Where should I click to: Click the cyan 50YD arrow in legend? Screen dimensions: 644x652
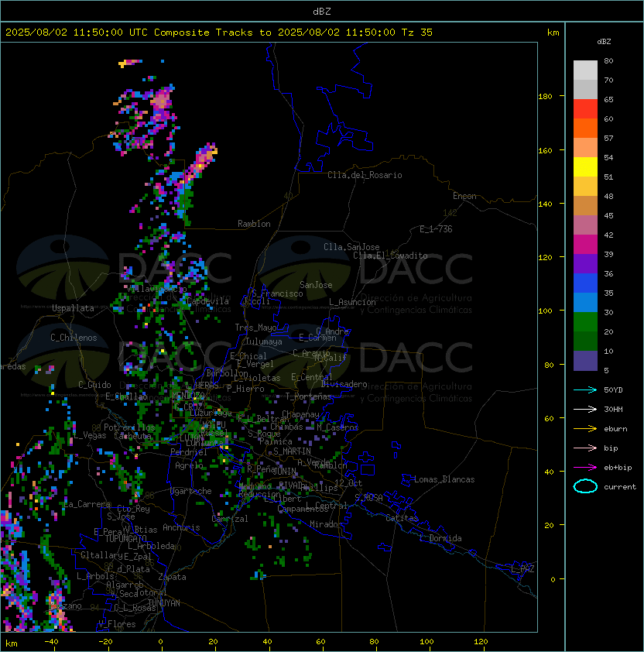coord(585,389)
